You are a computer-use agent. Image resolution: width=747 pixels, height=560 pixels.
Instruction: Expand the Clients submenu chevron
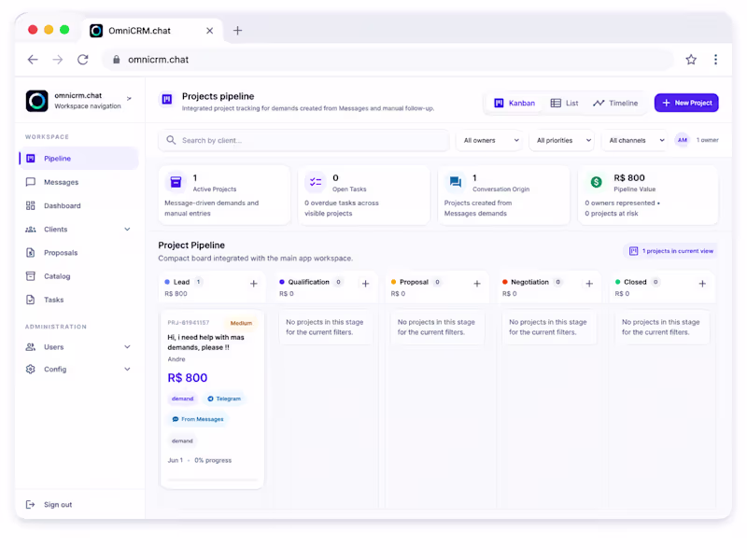[127, 229]
